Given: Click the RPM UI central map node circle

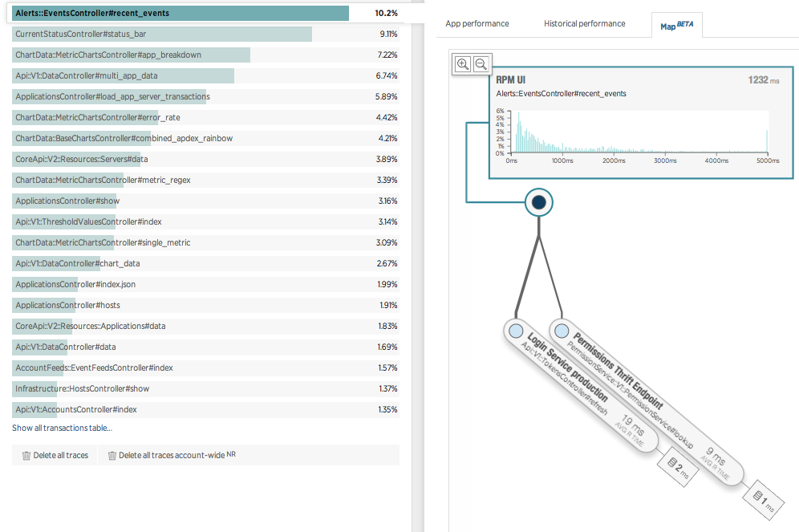Looking at the screenshot, I should pyautogui.click(x=538, y=203).
